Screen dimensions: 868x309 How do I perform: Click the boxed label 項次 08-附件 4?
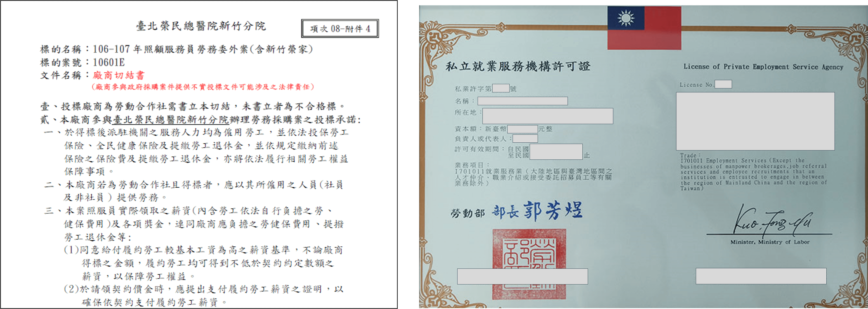click(x=340, y=28)
